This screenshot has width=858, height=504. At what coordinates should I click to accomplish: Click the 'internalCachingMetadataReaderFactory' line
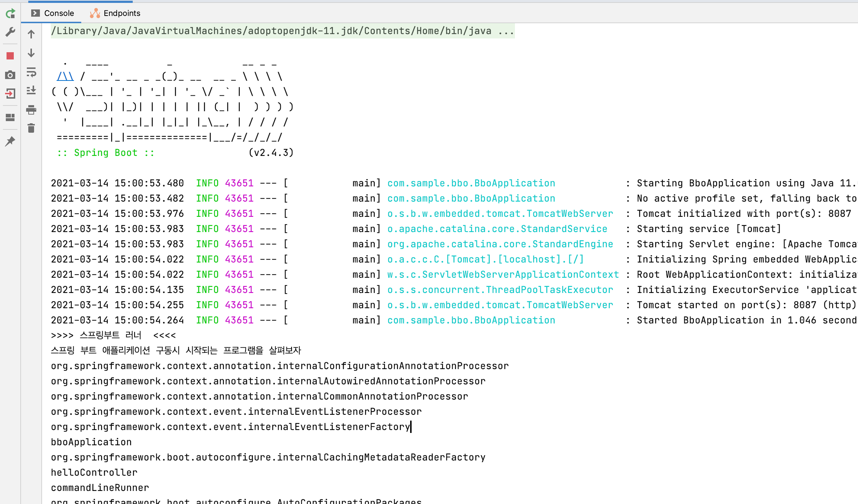tap(268, 457)
